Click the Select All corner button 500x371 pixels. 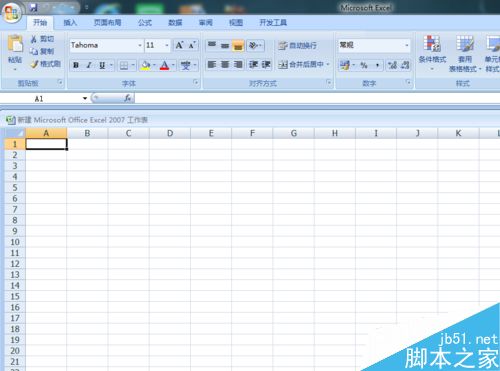pyautogui.click(x=15, y=133)
